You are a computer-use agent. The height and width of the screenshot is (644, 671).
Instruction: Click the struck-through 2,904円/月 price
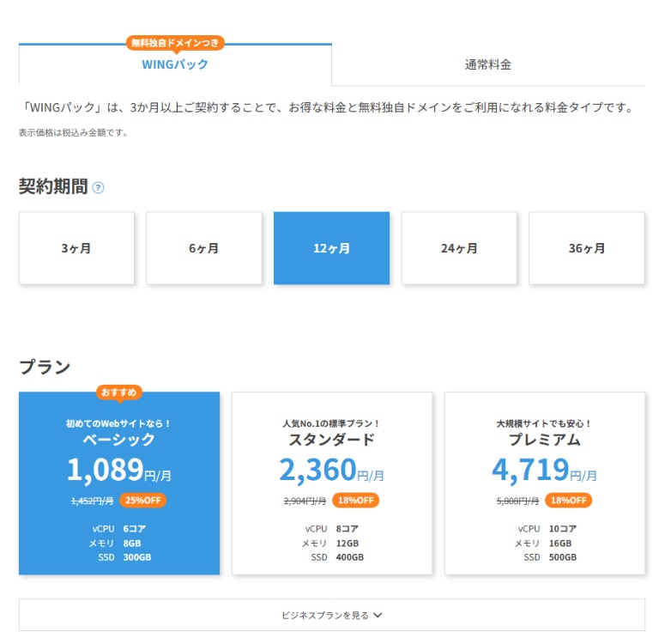click(305, 501)
